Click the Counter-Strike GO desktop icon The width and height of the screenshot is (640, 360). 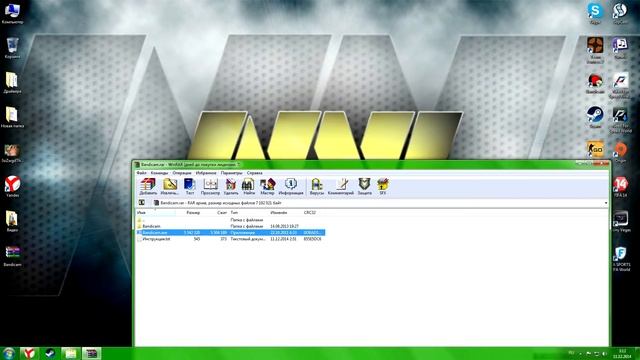(595, 150)
